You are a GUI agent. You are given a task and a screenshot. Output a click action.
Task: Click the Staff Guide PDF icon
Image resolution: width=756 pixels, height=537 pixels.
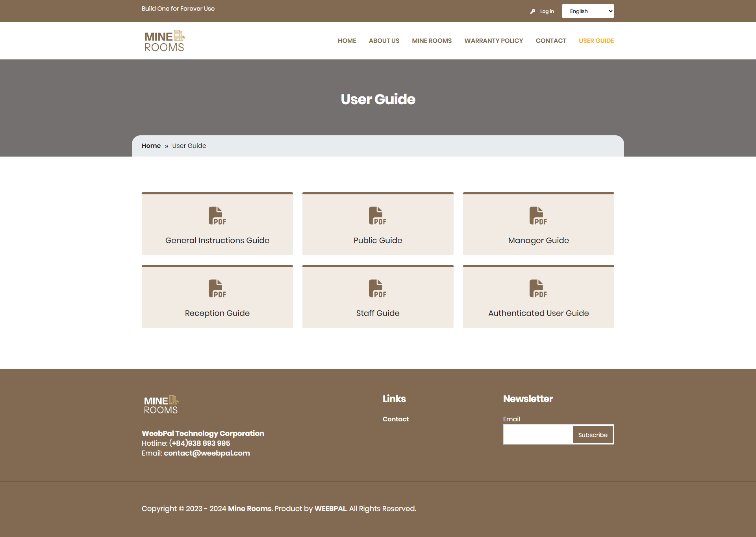click(378, 288)
